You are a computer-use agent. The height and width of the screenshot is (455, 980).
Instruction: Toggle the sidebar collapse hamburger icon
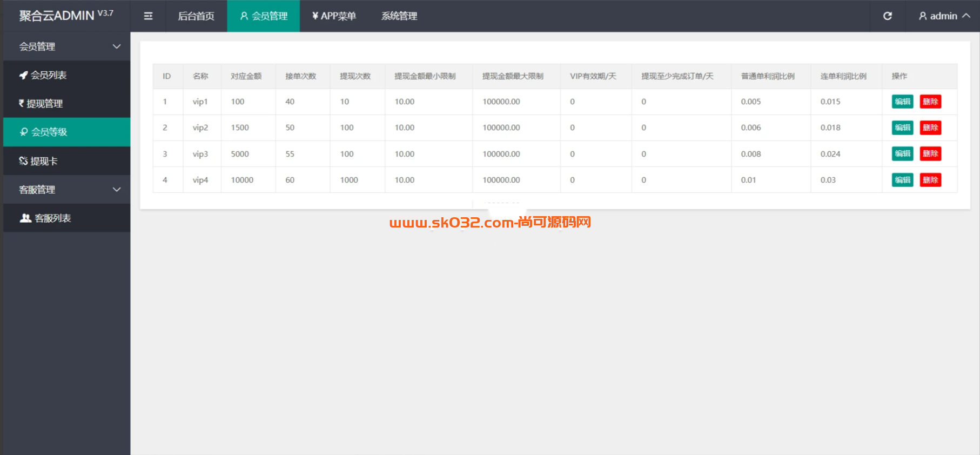click(148, 16)
